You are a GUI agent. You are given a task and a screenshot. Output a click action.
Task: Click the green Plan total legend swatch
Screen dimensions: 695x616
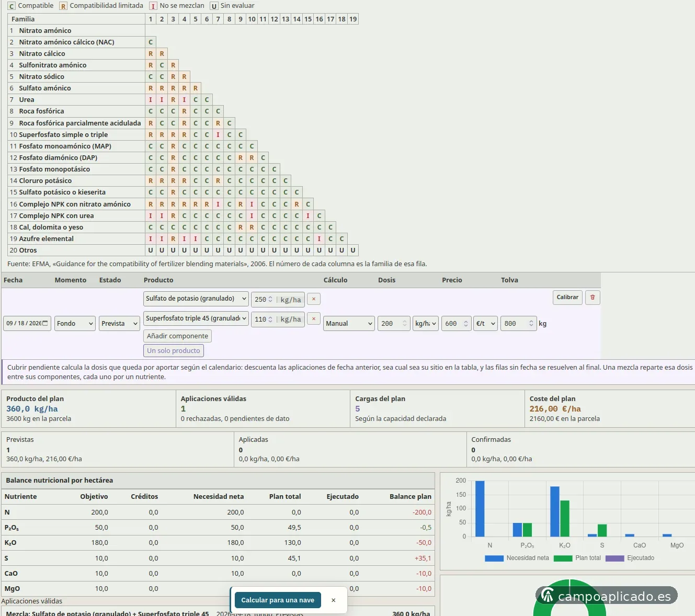(x=563, y=558)
